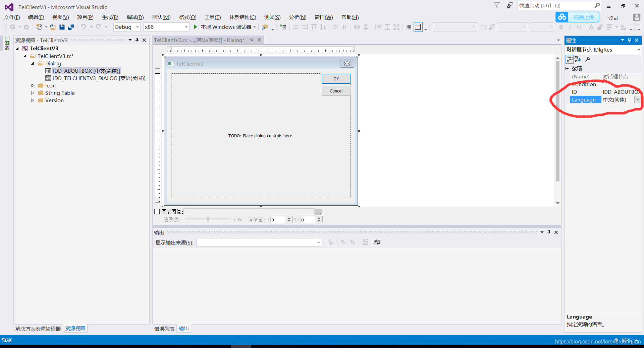Click the cloud drag-upload icon
Image resolution: width=644 pixels, height=348 pixels.
pos(562,17)
